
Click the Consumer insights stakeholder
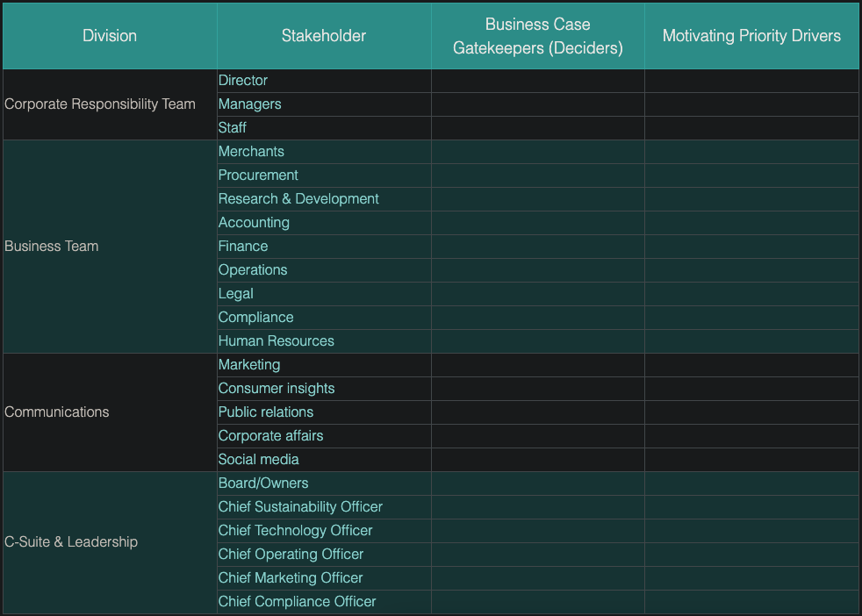[277, 389]
